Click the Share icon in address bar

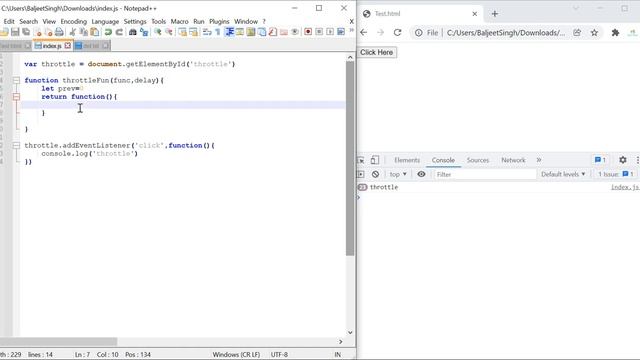click(x=577, y=33)
